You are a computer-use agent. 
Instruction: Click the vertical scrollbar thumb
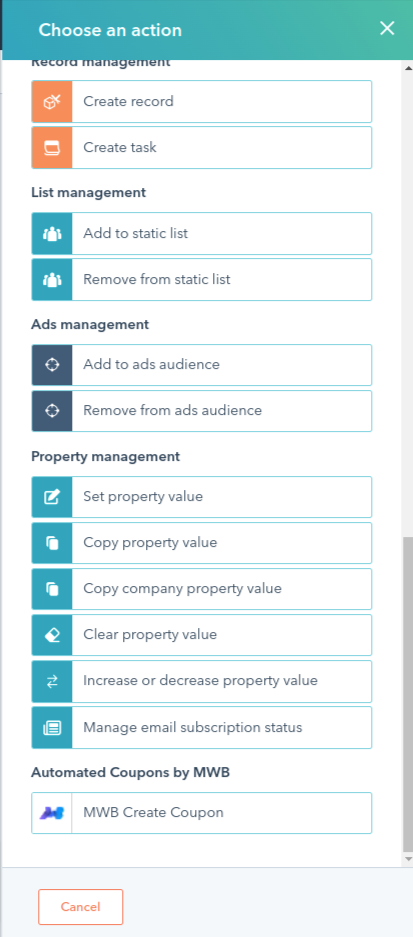coord(408,694)
